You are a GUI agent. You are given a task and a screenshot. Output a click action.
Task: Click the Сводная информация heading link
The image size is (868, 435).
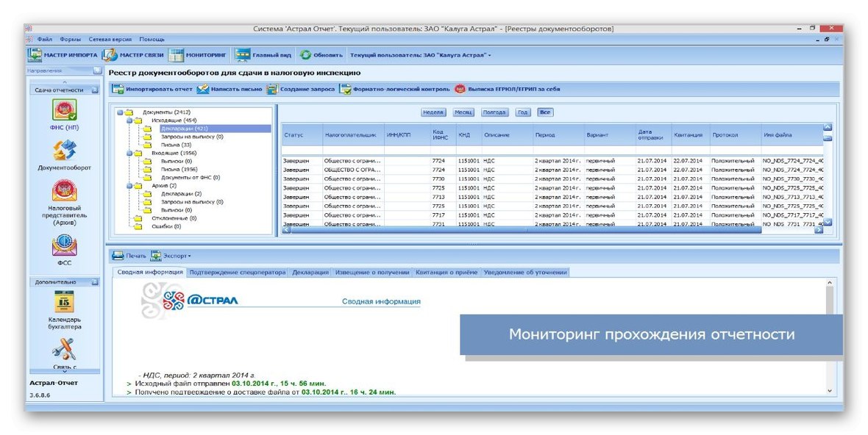(x=381, y=301)
